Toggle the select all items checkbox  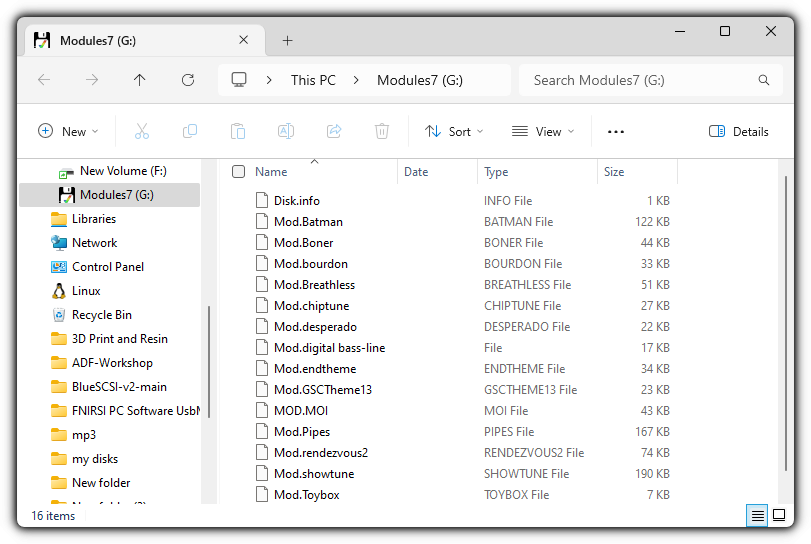pos(238,172)
